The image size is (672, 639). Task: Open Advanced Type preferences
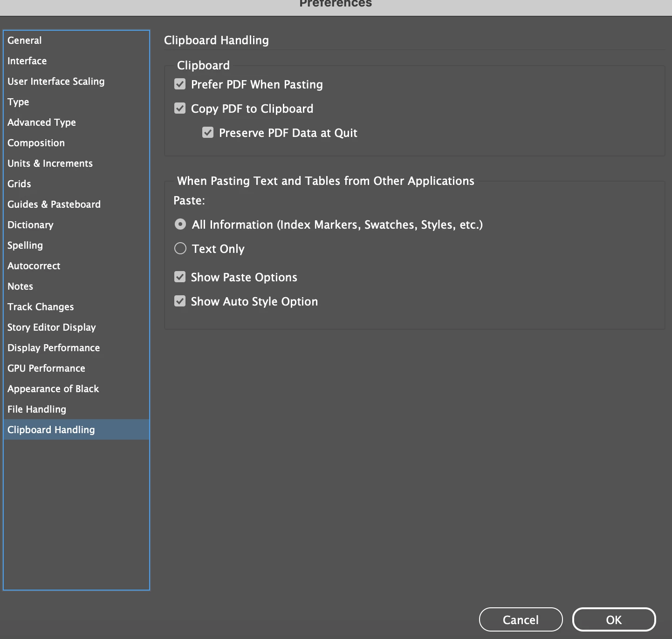[76, 122]
